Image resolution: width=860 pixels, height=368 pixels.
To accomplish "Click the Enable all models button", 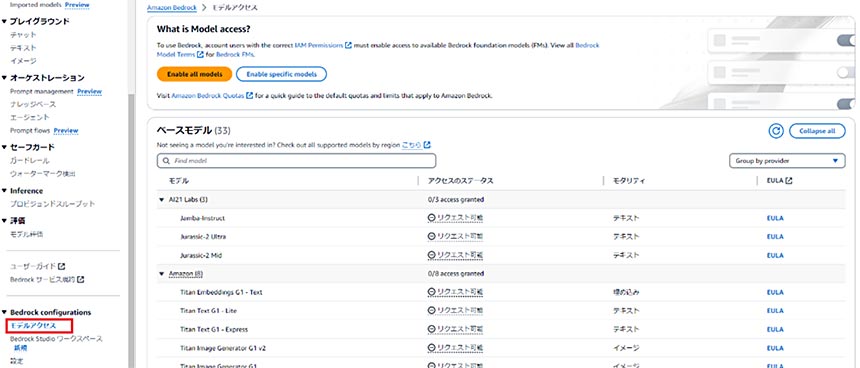I will (x=194, y=74).
